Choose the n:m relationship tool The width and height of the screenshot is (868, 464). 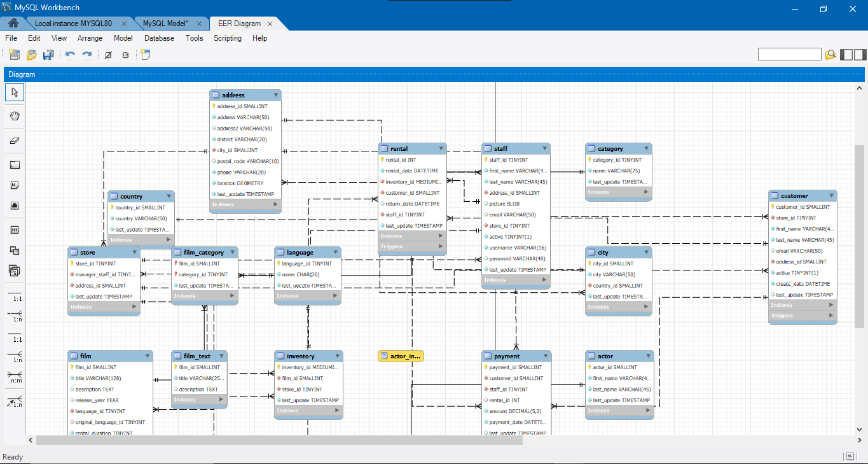[x=15, y=378]
